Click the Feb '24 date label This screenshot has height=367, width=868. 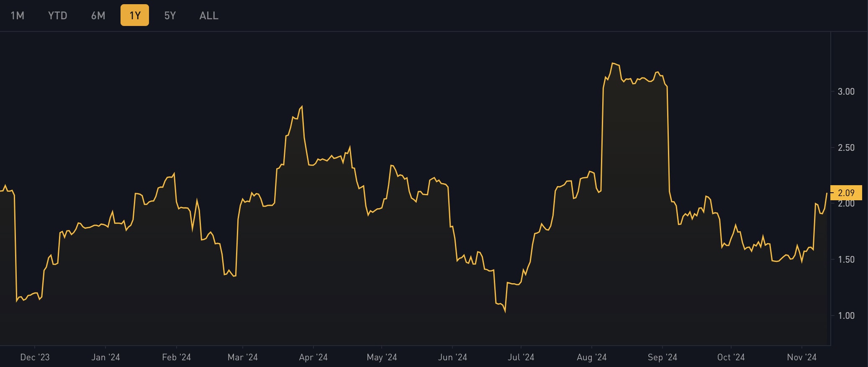coord(176,357)
